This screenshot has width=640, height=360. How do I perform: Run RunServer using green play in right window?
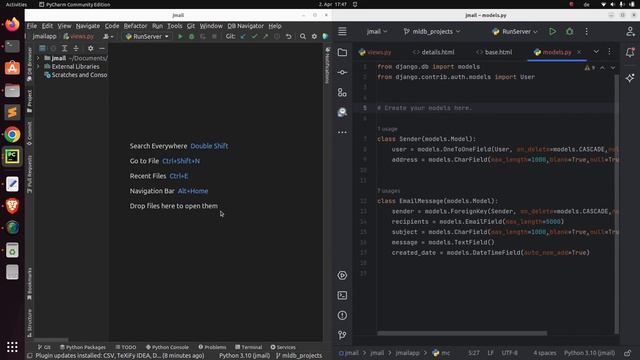[552, 31]
